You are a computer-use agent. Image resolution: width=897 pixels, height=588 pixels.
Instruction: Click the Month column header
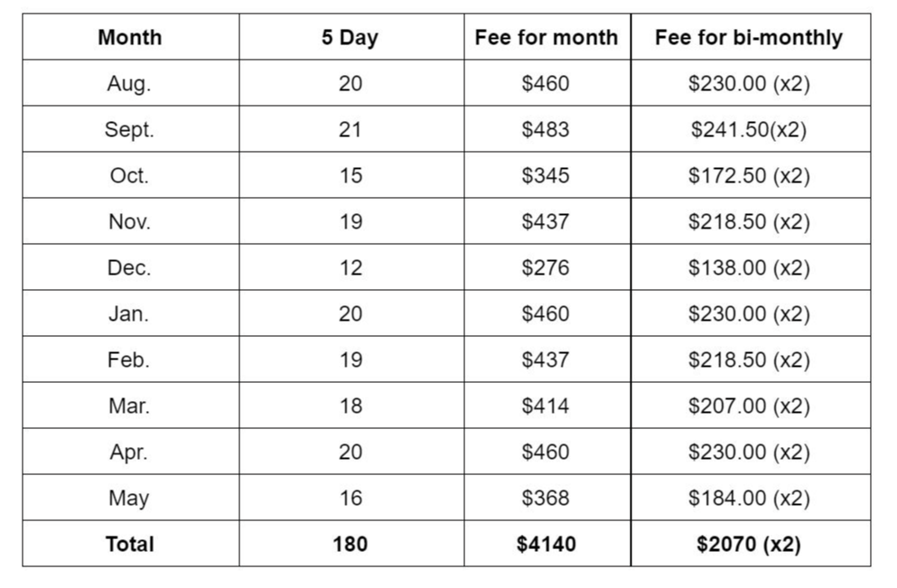tap(130, 37)
